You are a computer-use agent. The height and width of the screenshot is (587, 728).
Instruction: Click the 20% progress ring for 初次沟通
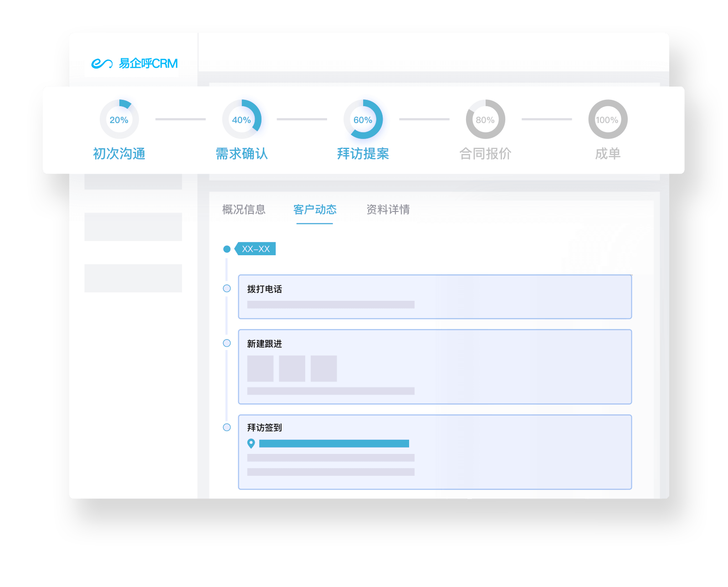point(119,119)
